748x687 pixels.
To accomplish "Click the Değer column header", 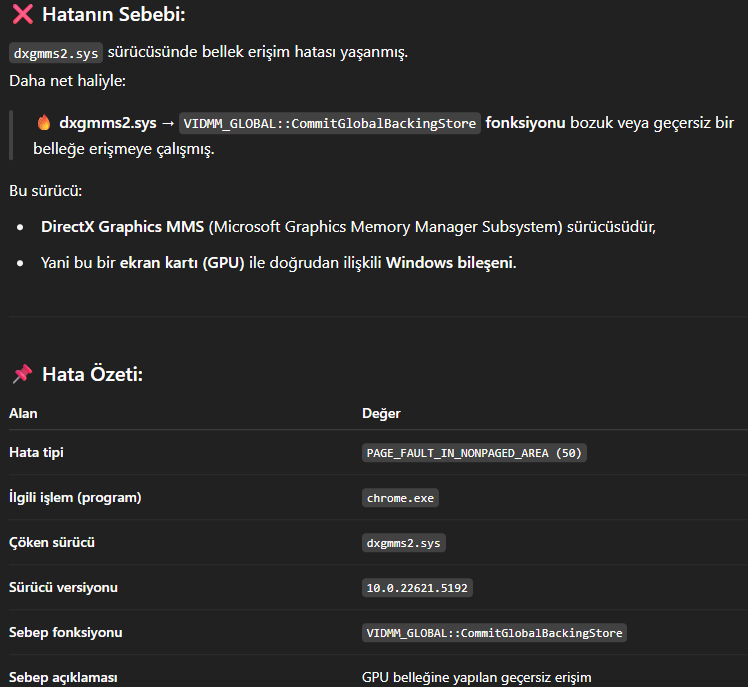I will 381,413.
